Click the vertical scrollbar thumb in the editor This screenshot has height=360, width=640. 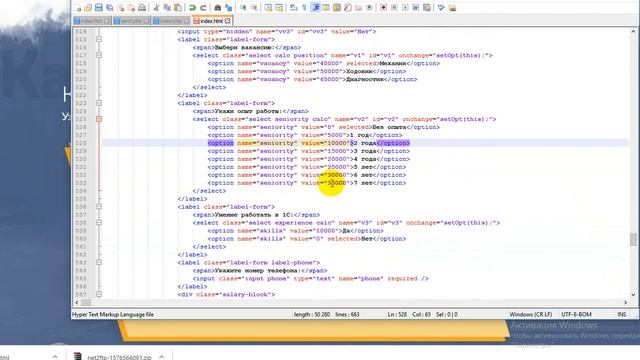[633, 239]
